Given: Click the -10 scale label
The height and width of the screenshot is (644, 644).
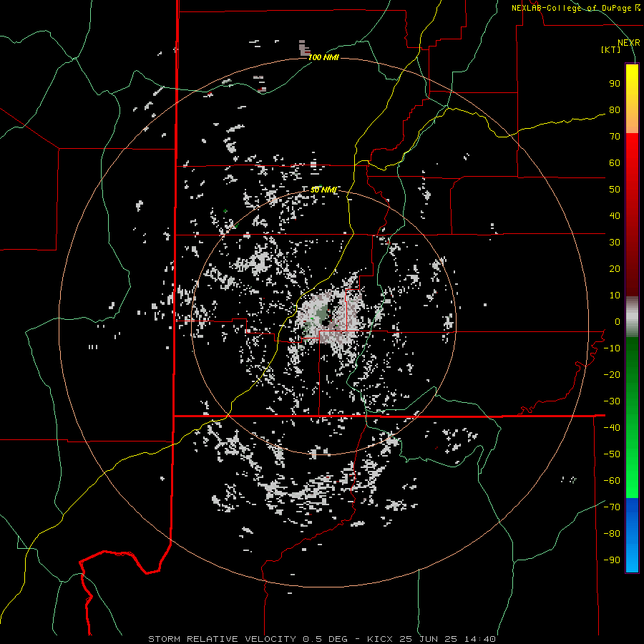Looking at the screenshot, I should pos(612,348).
